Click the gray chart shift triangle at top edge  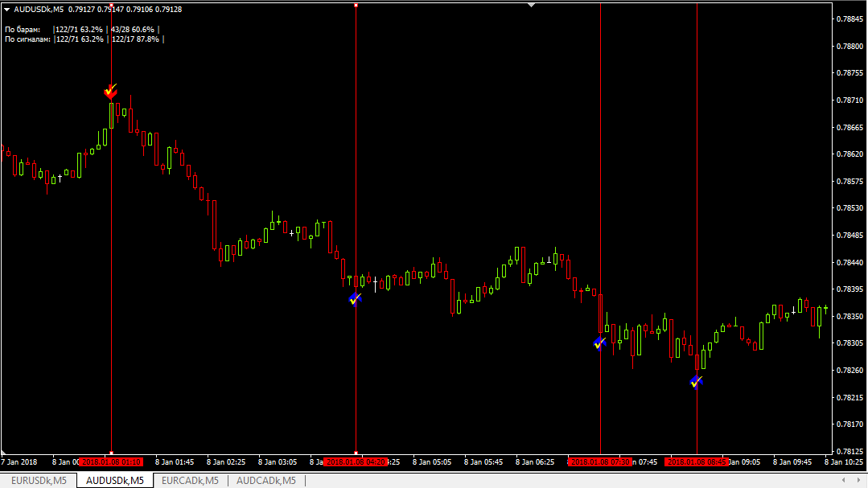pyautogui.click(x=532, y=5)
